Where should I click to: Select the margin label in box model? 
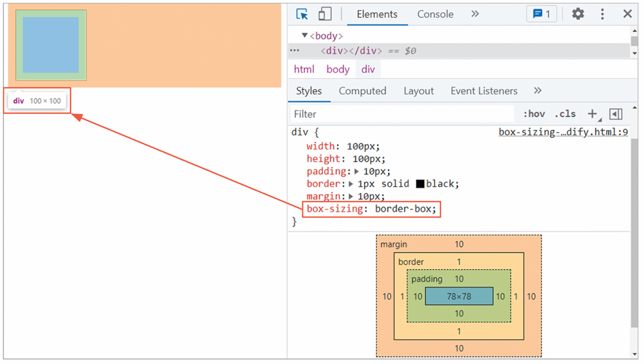[x=394, y=244]
